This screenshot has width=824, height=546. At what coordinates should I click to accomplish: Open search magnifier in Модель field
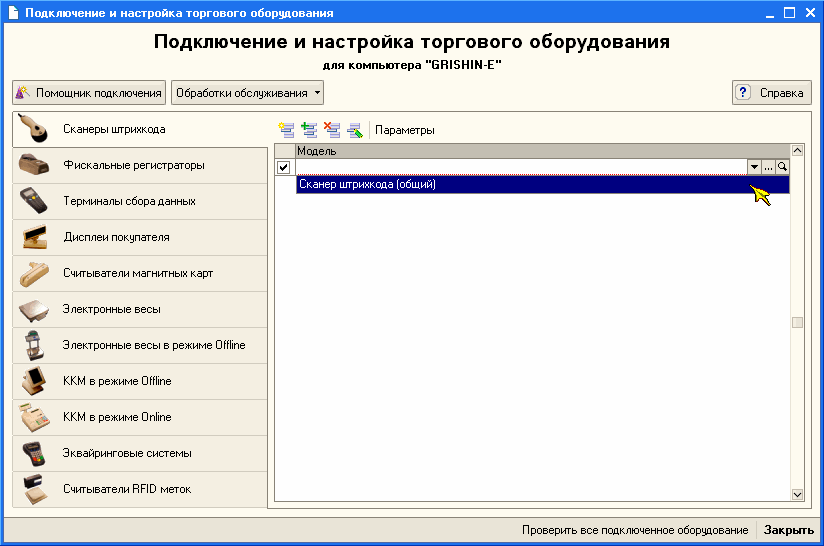(782, 167)
